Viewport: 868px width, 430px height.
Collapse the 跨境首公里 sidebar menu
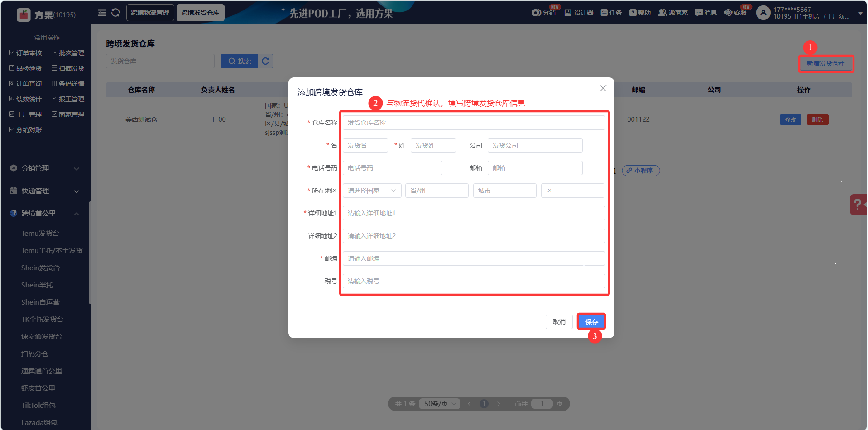(x=45, y=214)
